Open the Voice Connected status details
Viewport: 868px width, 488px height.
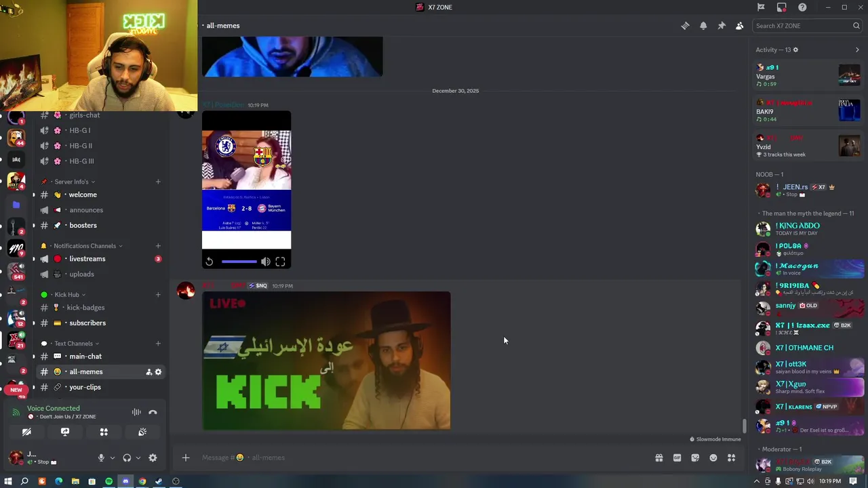(x=54, y=409)
